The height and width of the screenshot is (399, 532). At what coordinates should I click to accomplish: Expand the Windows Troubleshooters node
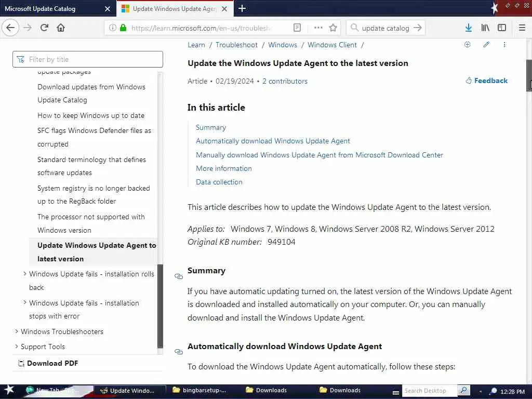[16, 331]
